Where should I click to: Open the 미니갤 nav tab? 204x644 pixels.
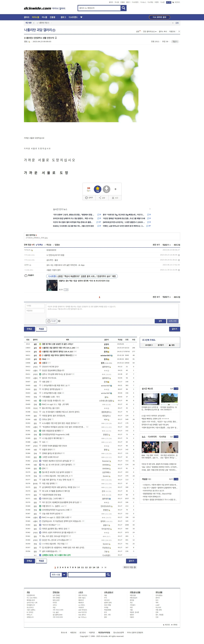[x=44, y=17]
